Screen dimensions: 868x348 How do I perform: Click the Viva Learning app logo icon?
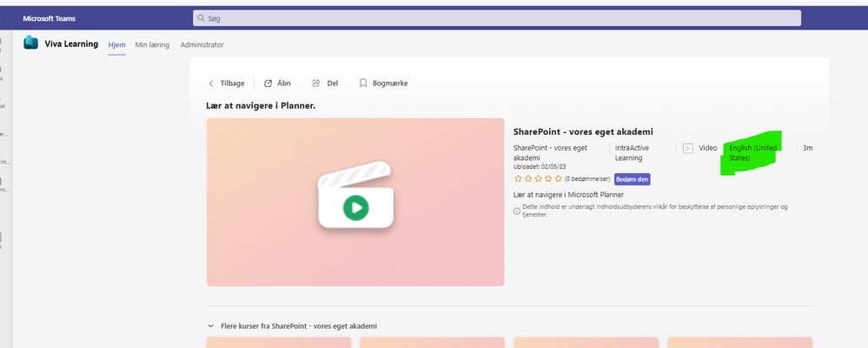pos(31,43)
